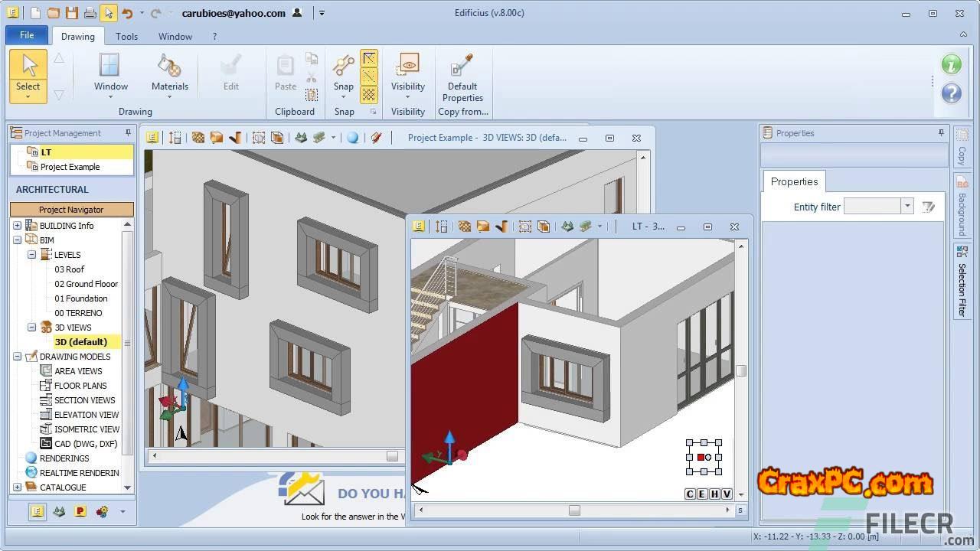Screen dimensions: 980x551
Task: Click the Project Navigator button
Action: tap(71, 210)
